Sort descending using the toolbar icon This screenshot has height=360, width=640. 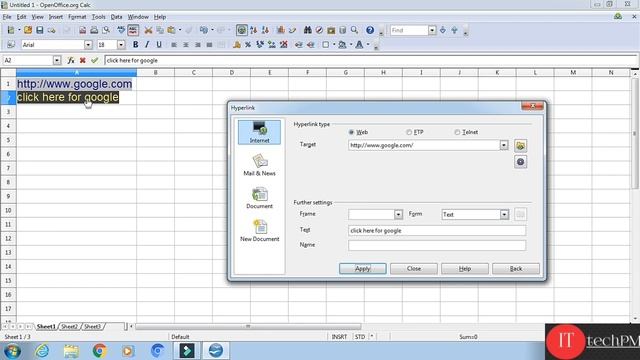tap(265, 30)
